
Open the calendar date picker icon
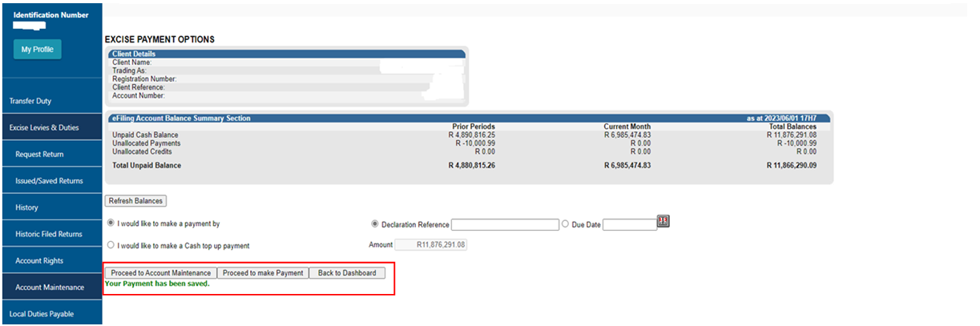663,221
